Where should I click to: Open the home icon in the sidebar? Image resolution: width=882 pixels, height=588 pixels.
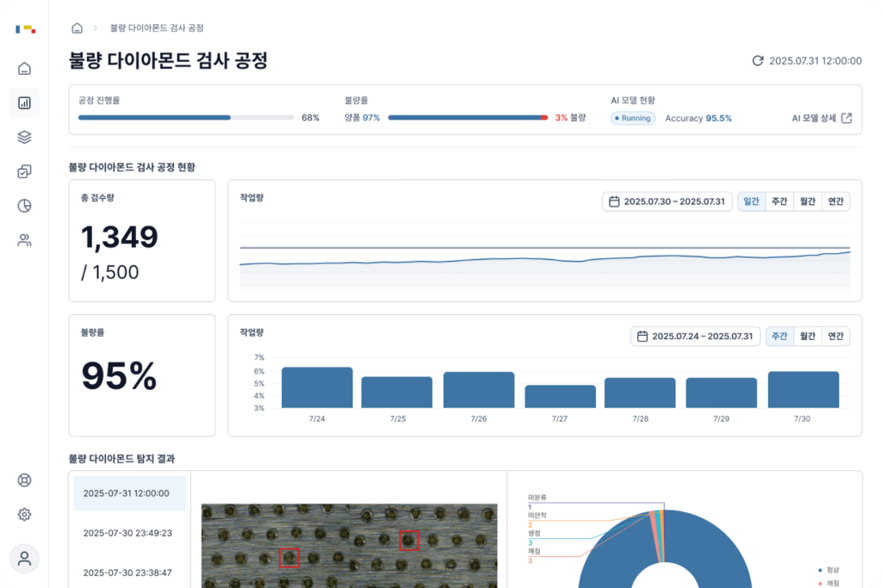click(24, 69)
